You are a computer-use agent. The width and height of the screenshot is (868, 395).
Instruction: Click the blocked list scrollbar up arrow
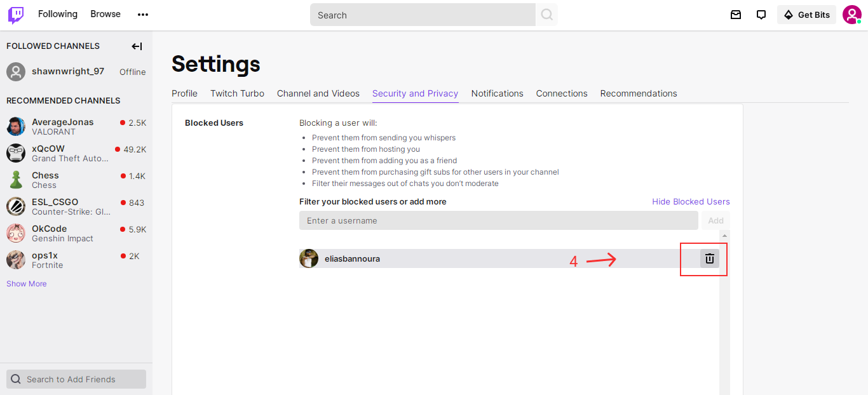(x=725, y=236)
